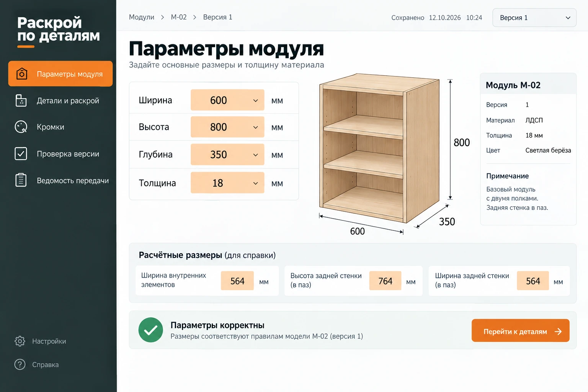This screenshot has width=588, height=392.
Task: Click the Справка question mark icon
Action: pyautogui.click(x=20, y=364)
